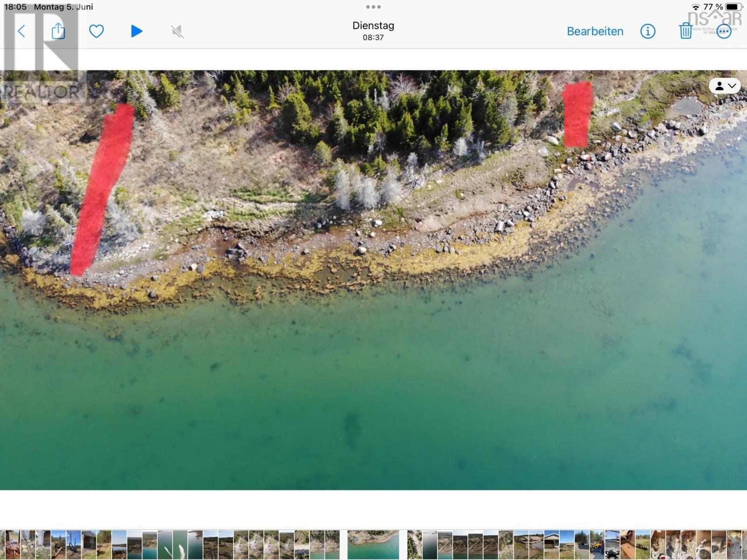Delete the photo using the trash icon
This screenshot has width=747, height=560.
(685, 31)
